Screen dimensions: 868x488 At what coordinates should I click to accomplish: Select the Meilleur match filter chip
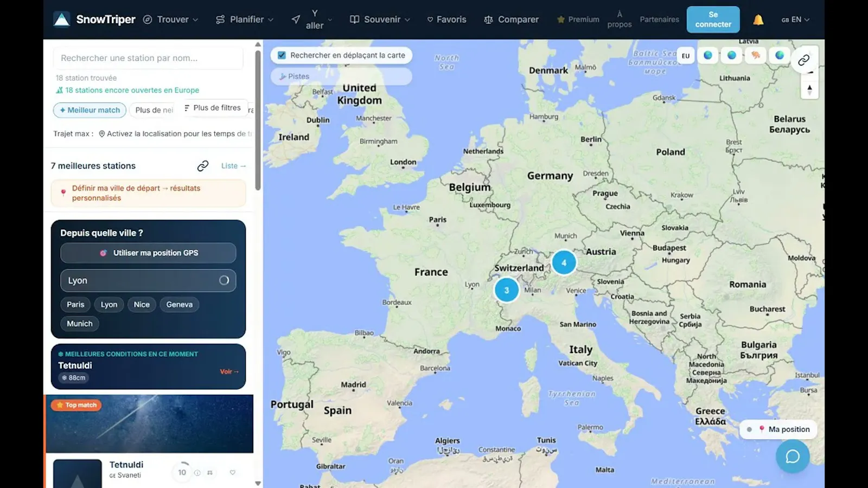point(90,110)
